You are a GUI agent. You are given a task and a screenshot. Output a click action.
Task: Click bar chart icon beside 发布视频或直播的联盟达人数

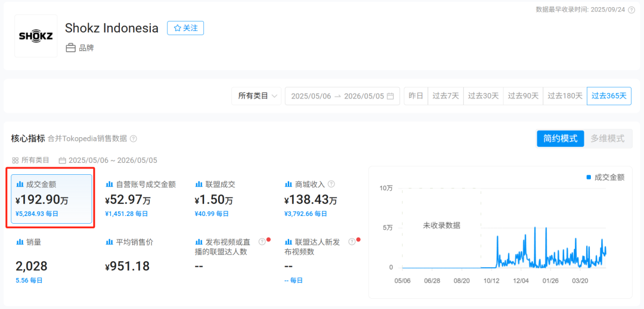199,242
